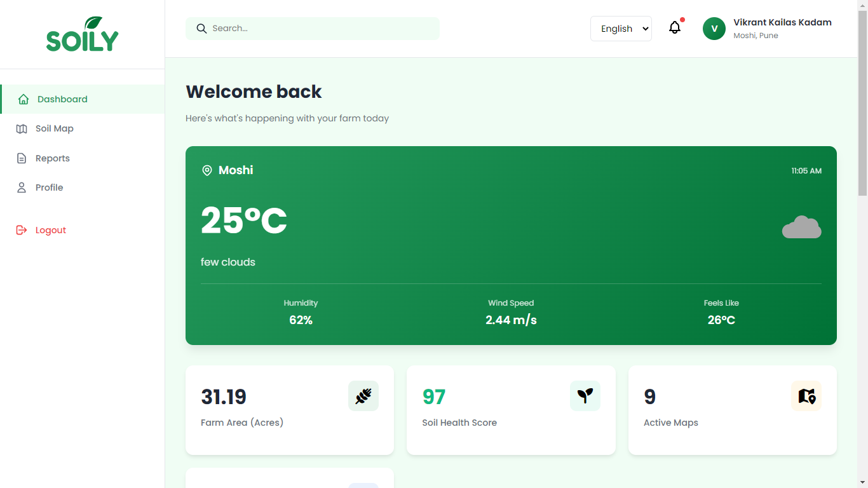Go to Dashboard in sidebar

tap(83, 99)
